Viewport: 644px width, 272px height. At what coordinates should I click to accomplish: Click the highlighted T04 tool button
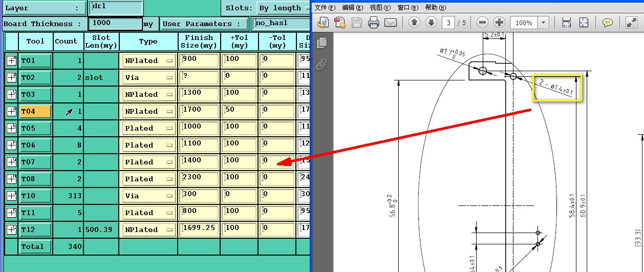pyautogui.click(x=35, y=111)
